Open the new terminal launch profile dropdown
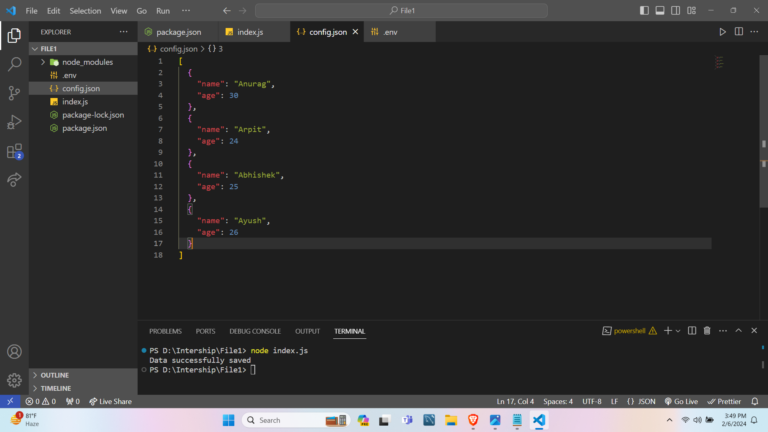Screen dimensions: 768x432 (x=678, y=331)
